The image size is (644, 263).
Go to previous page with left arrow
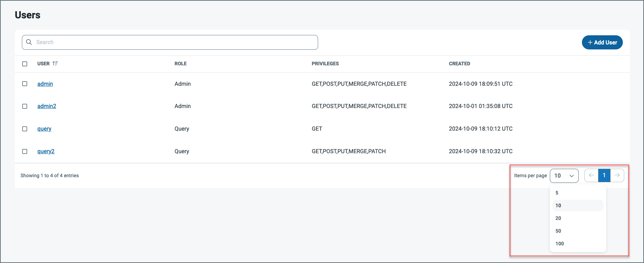(591, 175)
